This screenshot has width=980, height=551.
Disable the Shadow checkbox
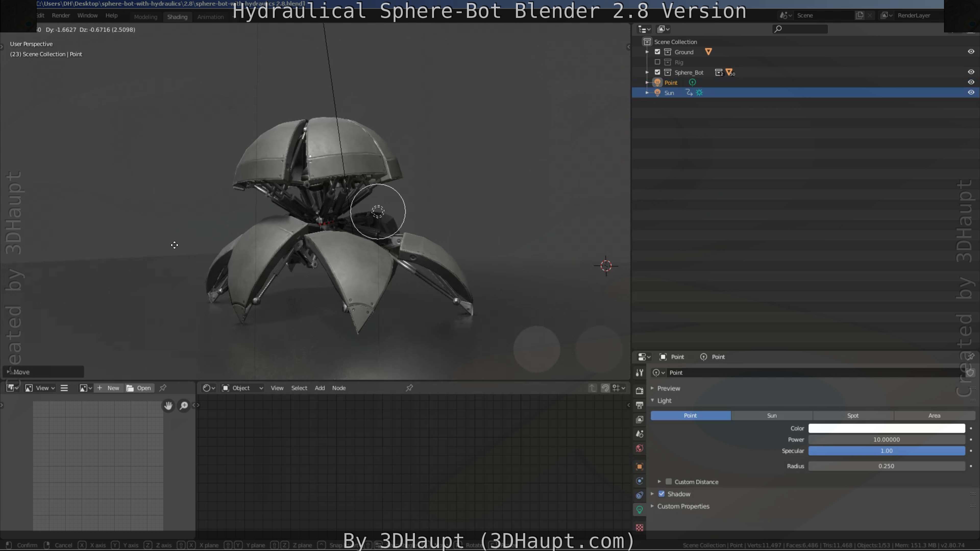pos(661,494)
